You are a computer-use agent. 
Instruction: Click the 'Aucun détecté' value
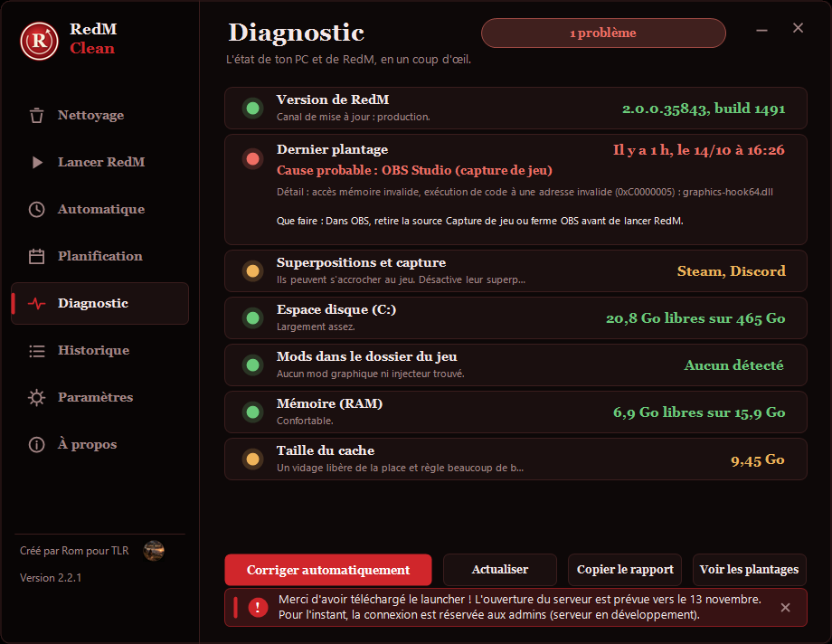point(733,365)
